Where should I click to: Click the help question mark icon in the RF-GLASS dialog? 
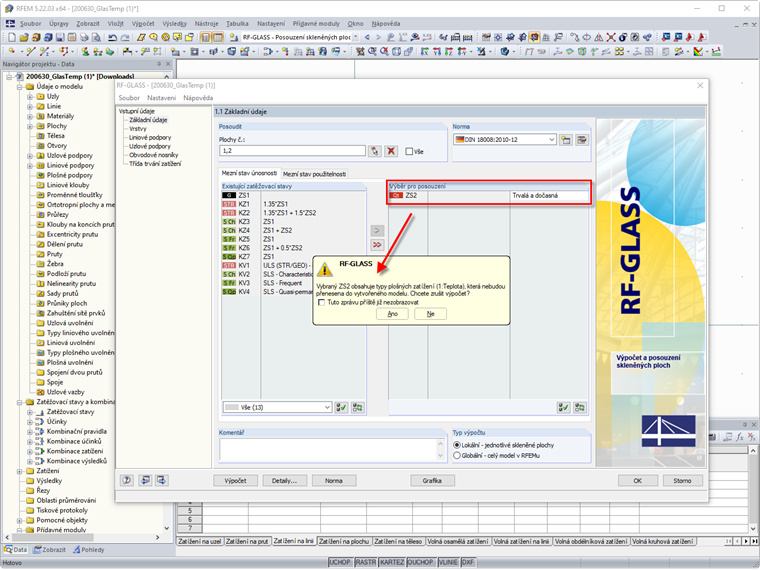pos(127,480)
